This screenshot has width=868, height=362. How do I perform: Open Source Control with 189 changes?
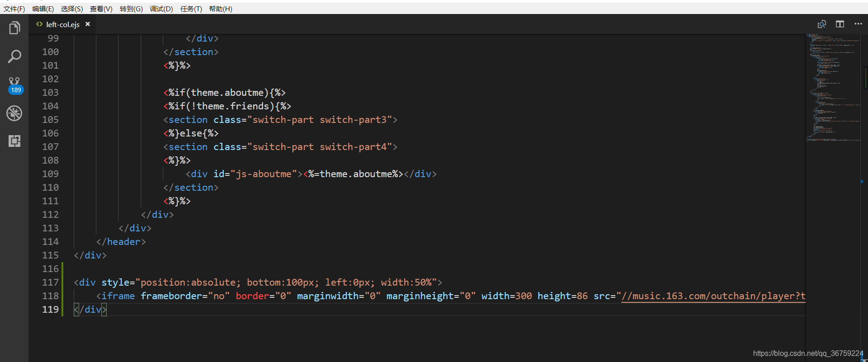pos(14,85)
